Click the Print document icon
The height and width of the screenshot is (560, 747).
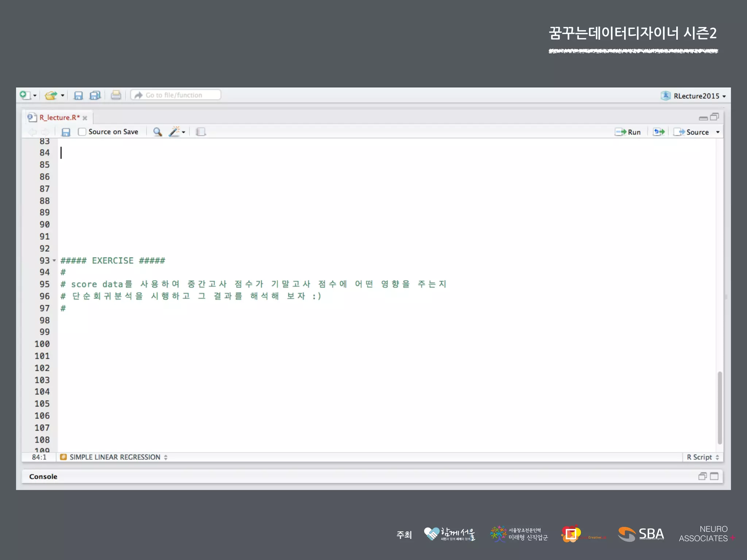pos(116,95)
